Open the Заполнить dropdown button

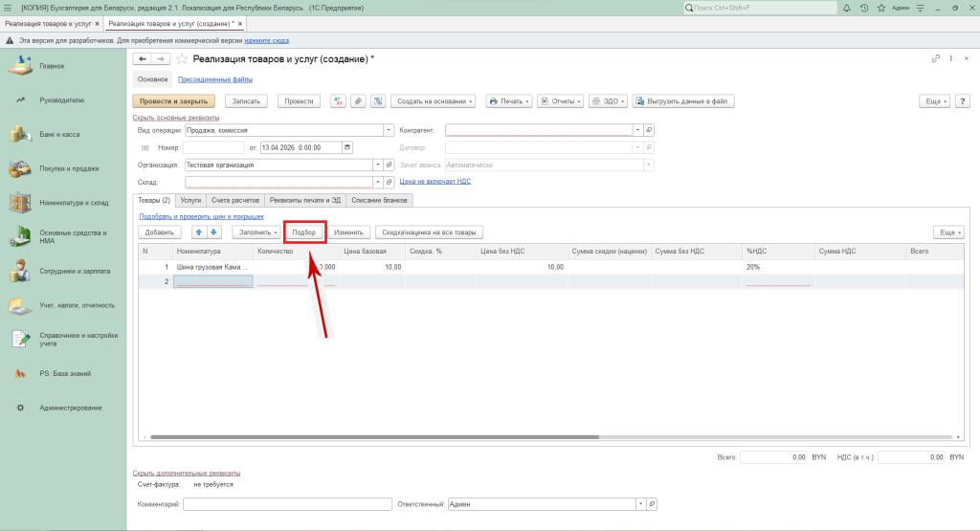click(257, 232)
